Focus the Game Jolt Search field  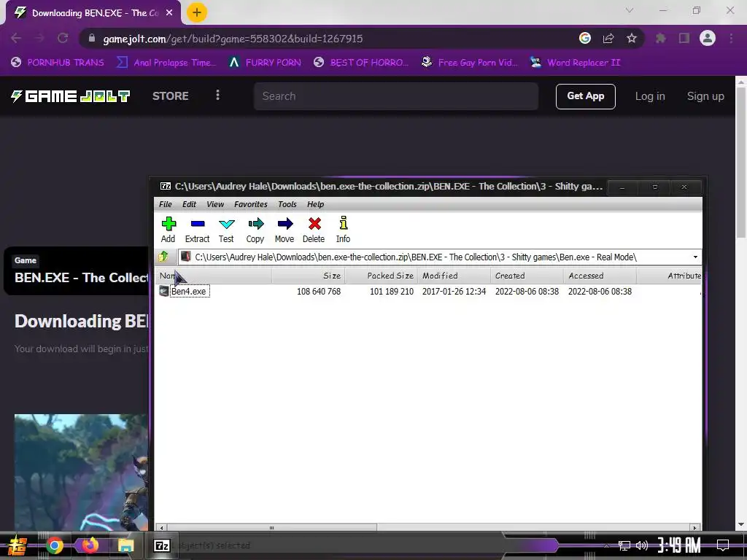pos(396,96)
